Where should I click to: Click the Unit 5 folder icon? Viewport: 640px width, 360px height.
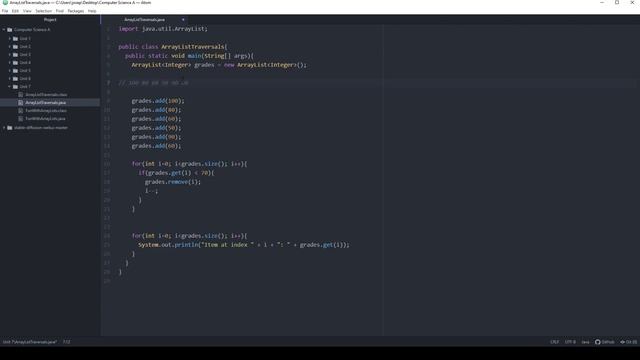(x=16, y=71)
